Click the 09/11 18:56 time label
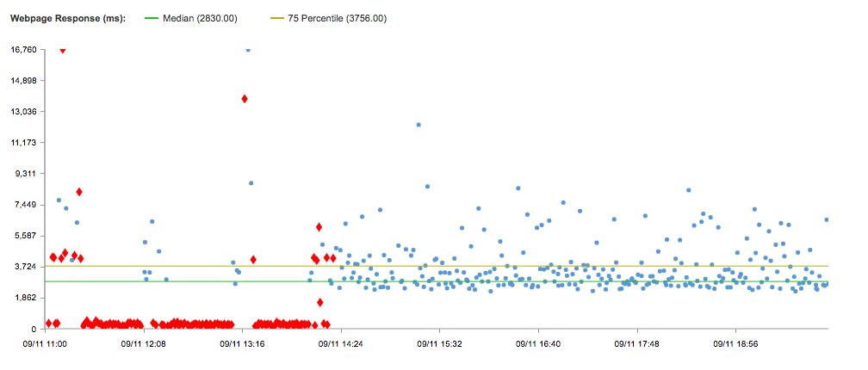Screen dimensions: 868x370 pos(735,343)
